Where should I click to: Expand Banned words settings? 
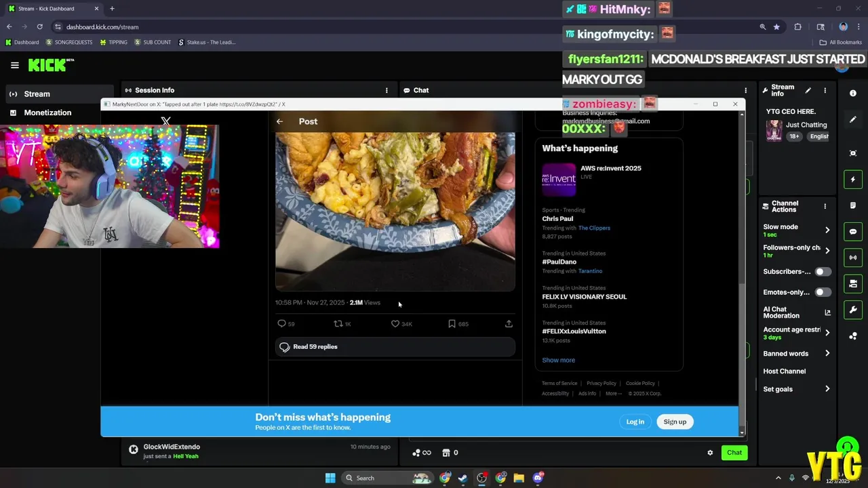coord(827,353)
